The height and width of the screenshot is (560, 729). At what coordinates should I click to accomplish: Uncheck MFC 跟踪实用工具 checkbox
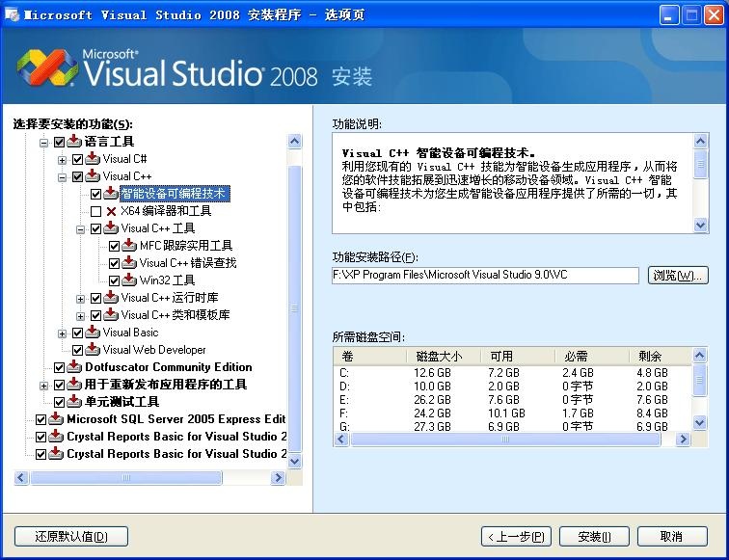[x=114, y=246]
